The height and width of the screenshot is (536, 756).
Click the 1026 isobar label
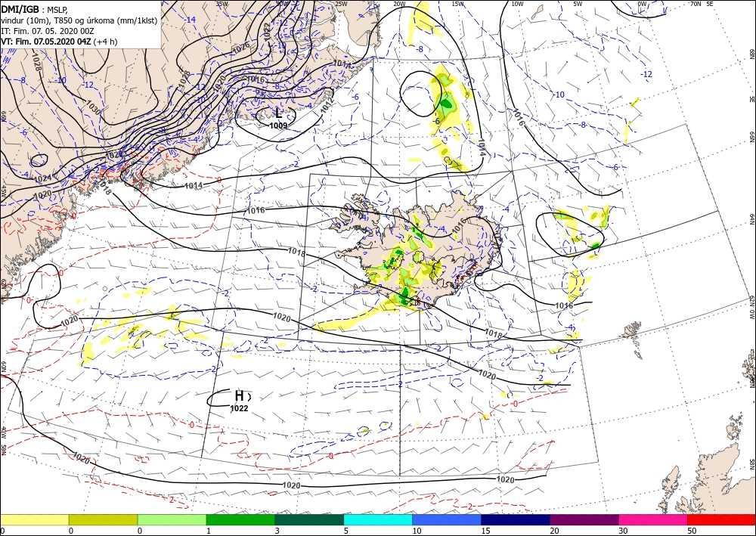pyautogui.click(x=241, y=47)
